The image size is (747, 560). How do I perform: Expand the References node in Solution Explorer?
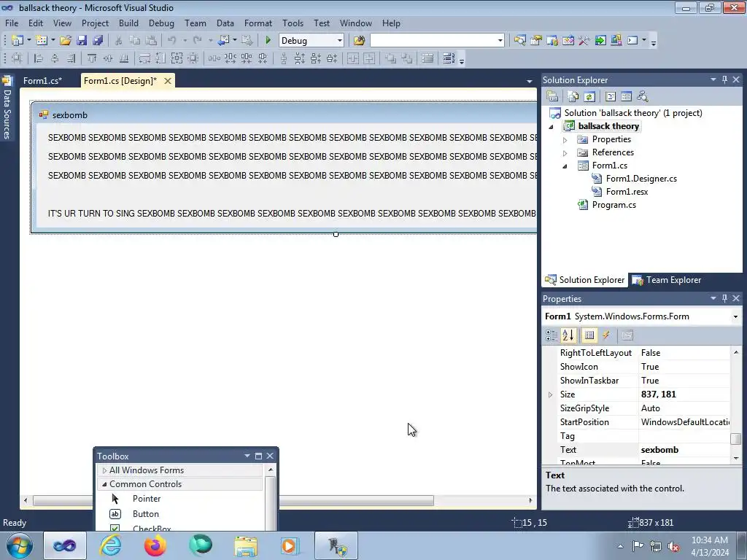coord(565,153)
